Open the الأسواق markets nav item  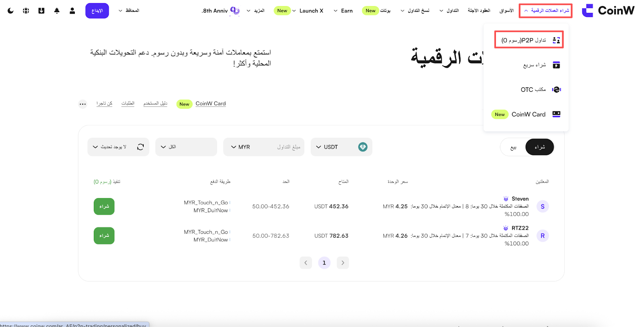507,10
